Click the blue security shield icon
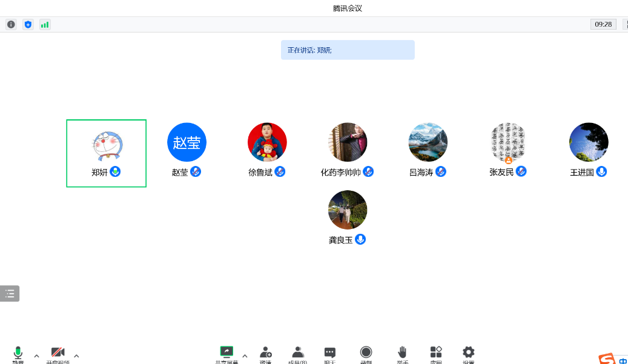 click(x=28, y=24)
